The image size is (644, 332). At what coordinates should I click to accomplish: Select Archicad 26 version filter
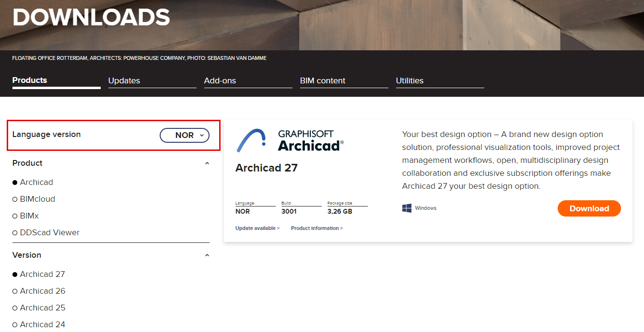pos(39,291)
